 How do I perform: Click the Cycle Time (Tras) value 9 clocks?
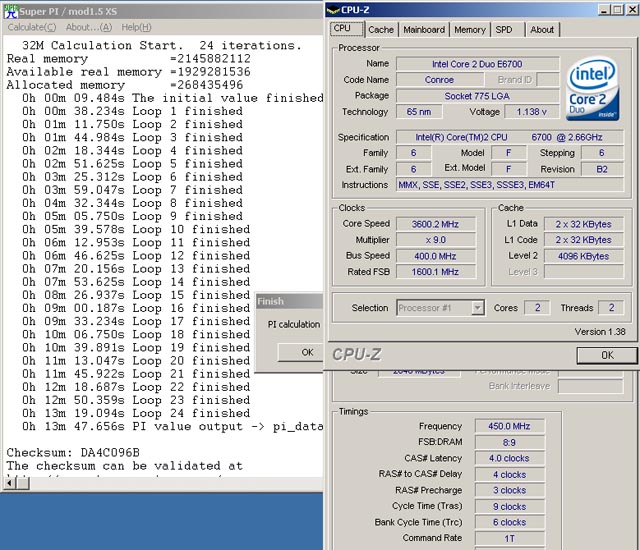point(509,506)
